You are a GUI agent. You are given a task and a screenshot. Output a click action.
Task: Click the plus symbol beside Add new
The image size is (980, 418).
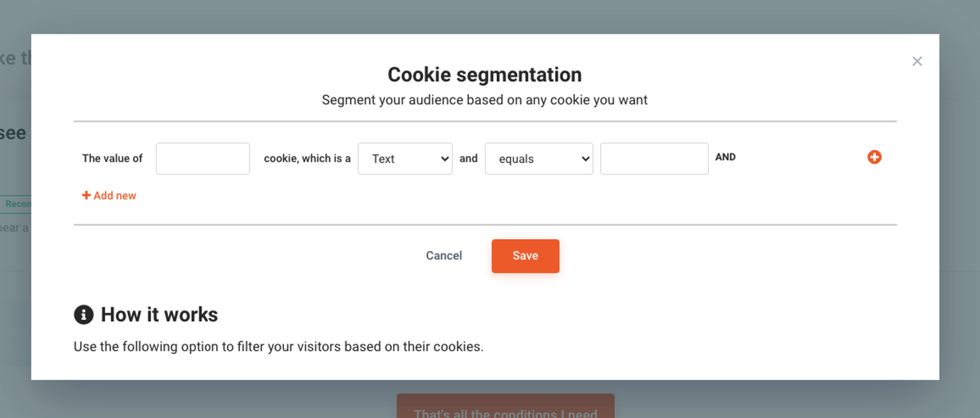click(86, 195)
